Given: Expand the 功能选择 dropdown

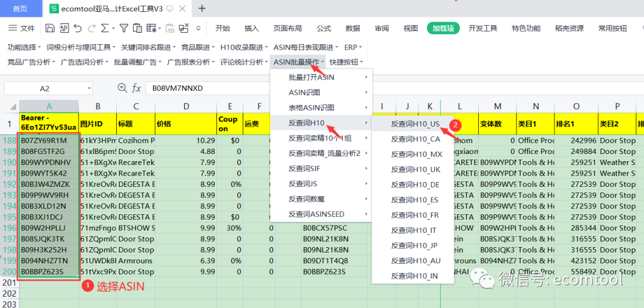Looking at the screenshot, I should [24, 47].
